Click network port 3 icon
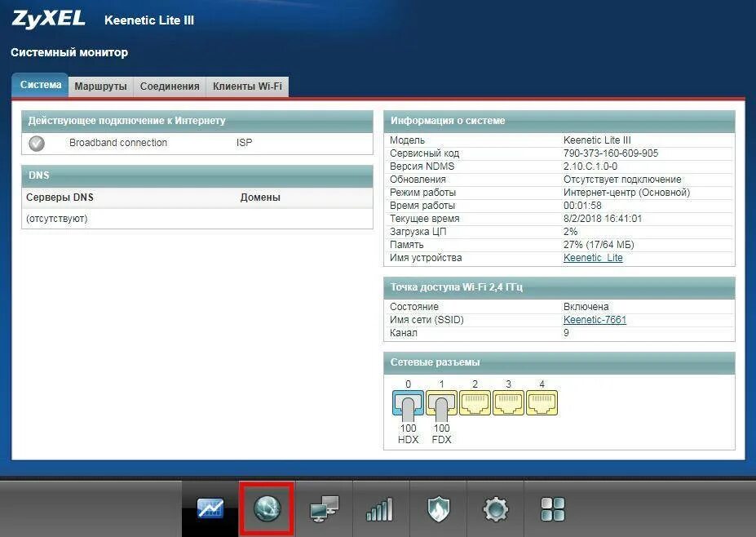Screen dimensions: 756x537 (509, 403)
